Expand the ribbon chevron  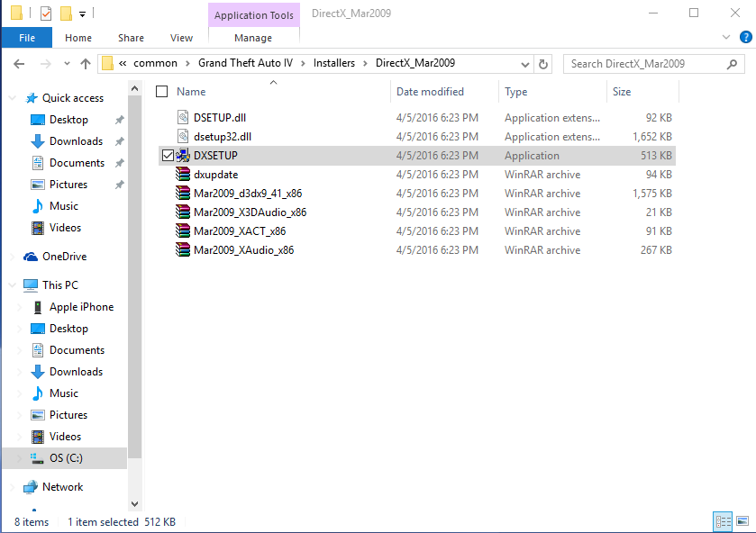(726, 37)
